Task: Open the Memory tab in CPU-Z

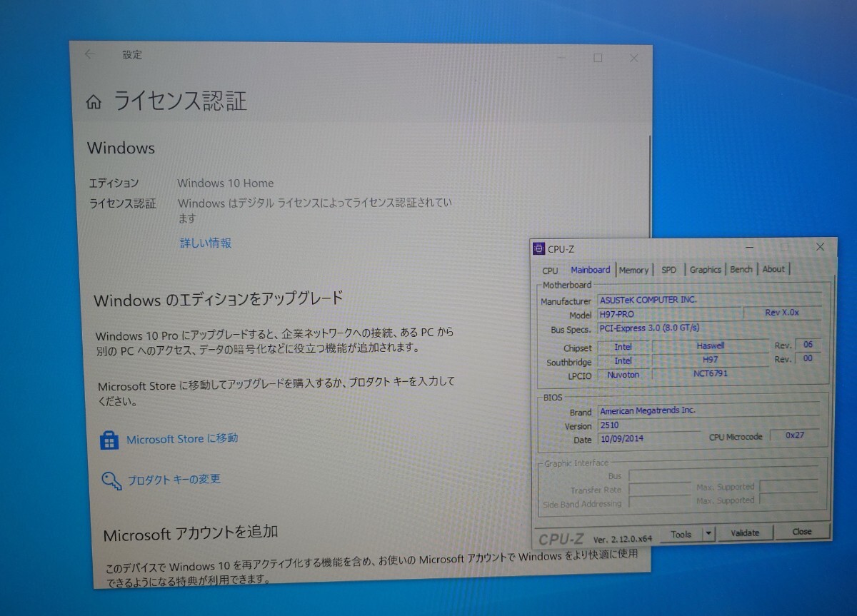Action: tap(633, 270)
